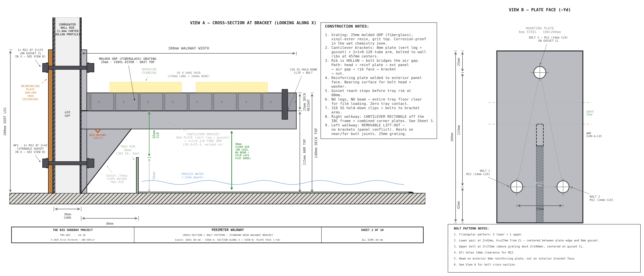Click the 'MOLDED GRP (FIBERGLASS) GRATING' label
Screen dimensions: 644x276
[127, 60]
